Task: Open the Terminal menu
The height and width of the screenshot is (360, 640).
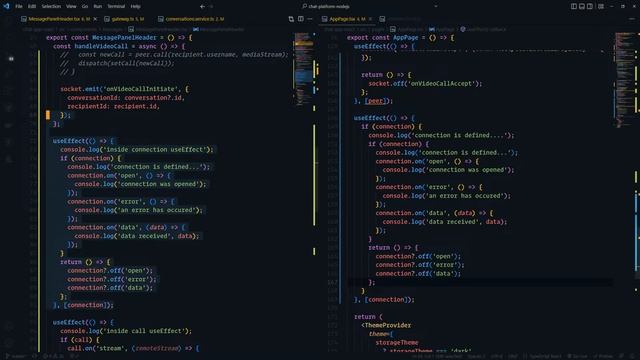Action: coord(116,7)
